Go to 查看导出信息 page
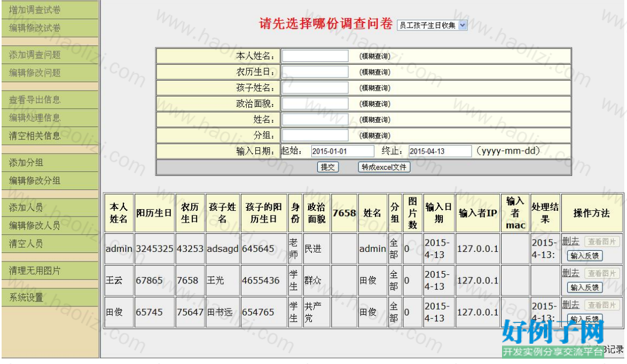 [x=50, y=99]
